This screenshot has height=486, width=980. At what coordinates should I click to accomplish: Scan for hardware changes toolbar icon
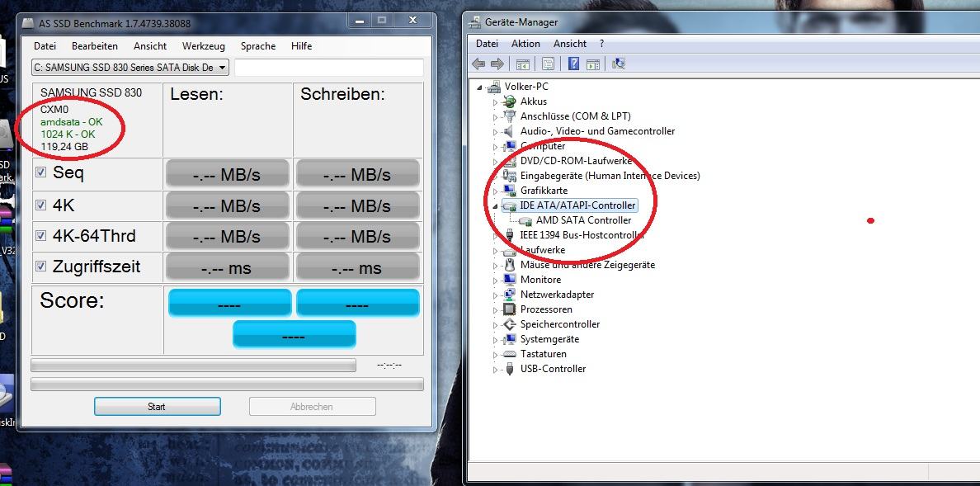(x=619, y=64)
